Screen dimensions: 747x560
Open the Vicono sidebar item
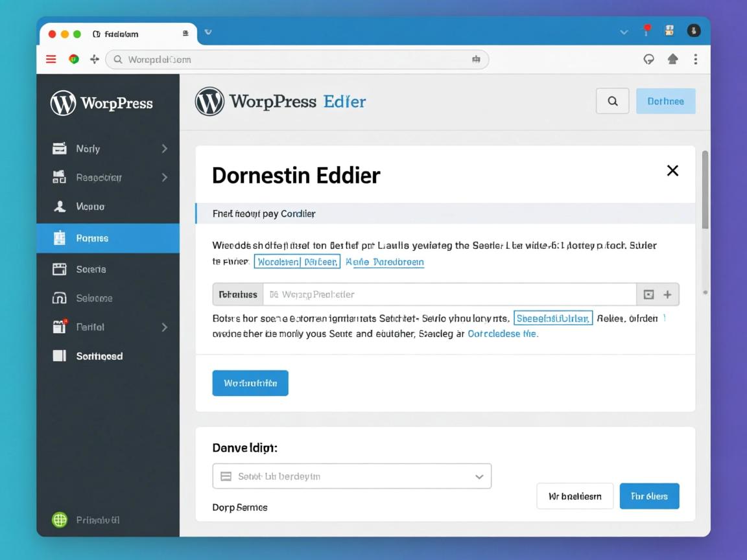108,206
